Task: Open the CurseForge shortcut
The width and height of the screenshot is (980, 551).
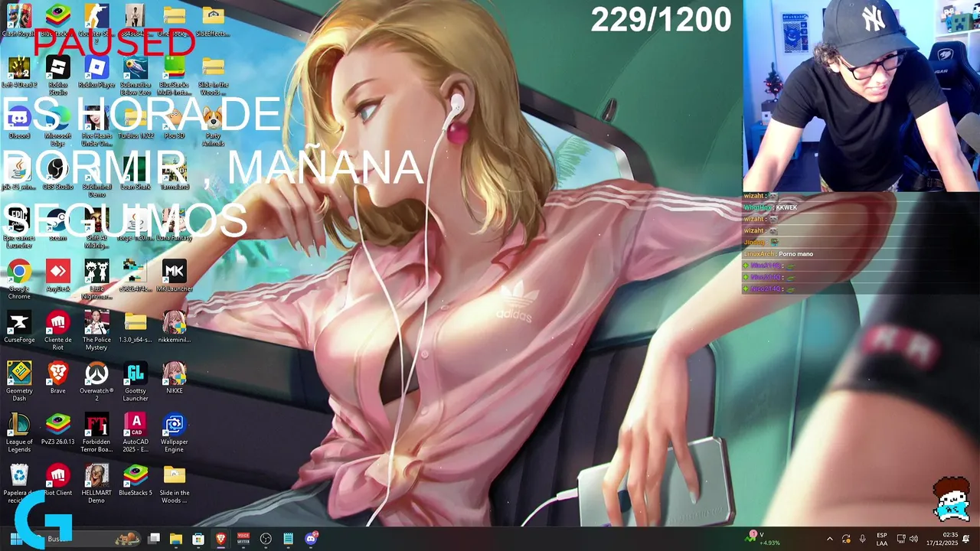Action: pos(19,328)
